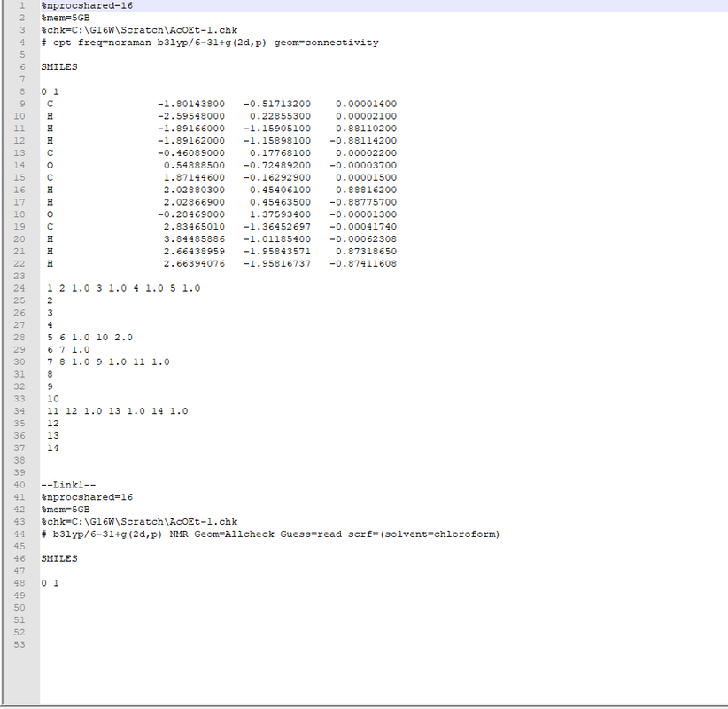
Task: Click the carbon row with 2.83465010
Action: tap(222, 227)
